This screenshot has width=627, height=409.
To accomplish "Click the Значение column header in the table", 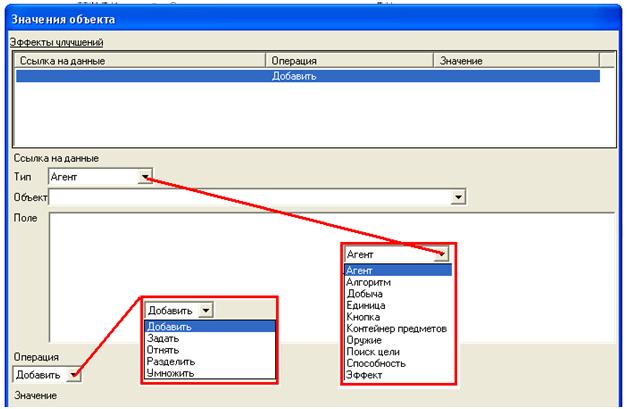I will pos(517,61).
